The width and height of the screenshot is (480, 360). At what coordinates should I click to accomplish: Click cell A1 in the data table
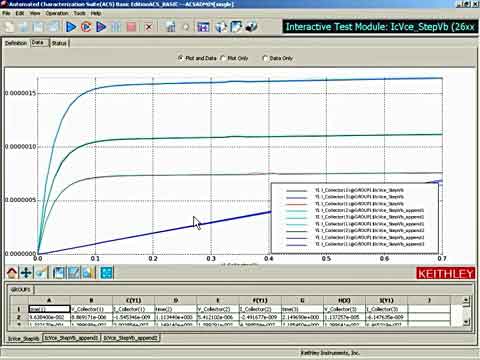pos(49,309)
